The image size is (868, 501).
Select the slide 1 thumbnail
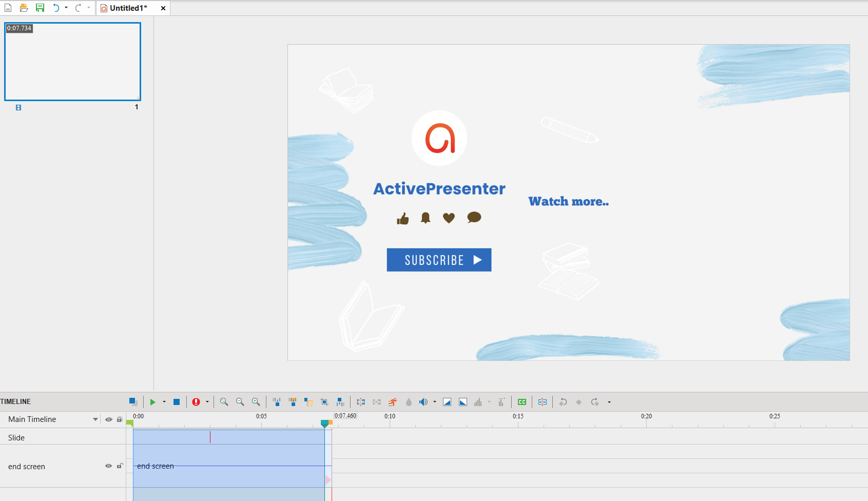pyautogui.click(x=72, y=62)
